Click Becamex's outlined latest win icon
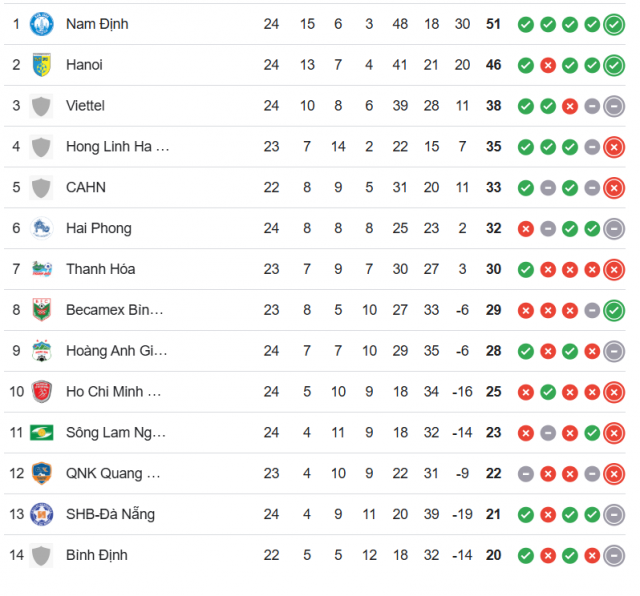The width and height of the screenshot is (640, 596). click(614, 311)
